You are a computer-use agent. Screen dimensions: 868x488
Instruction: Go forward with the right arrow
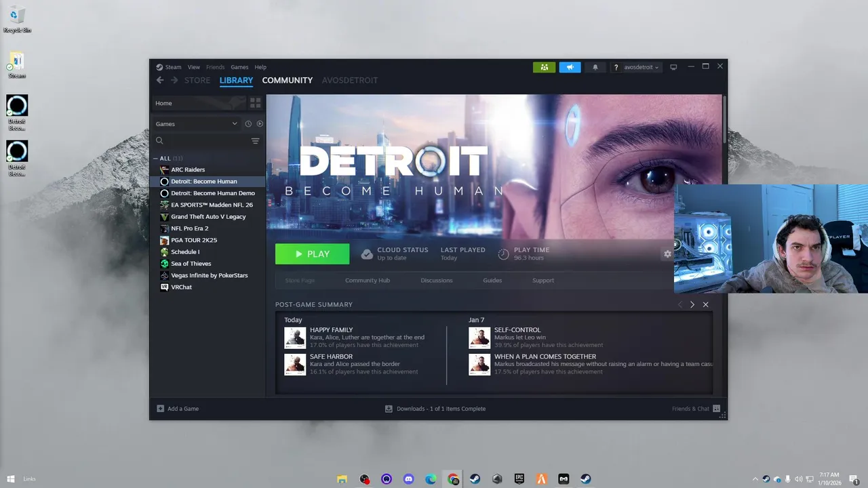pos(174,80)
